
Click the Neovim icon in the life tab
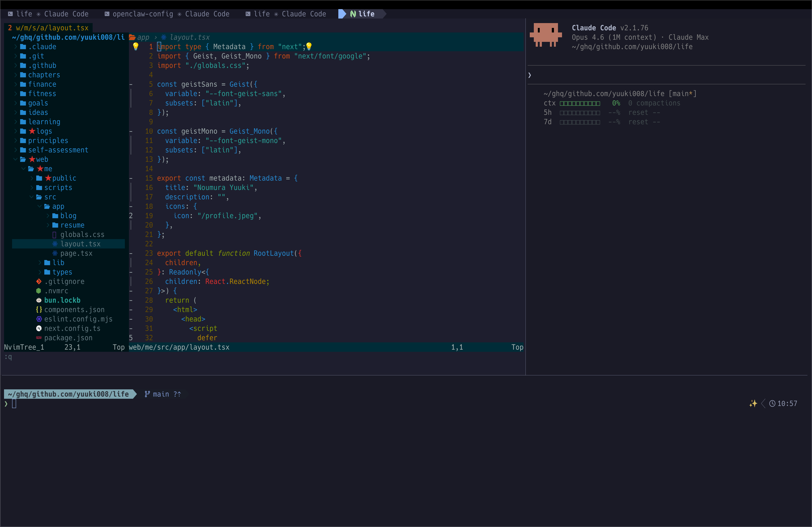353,14
